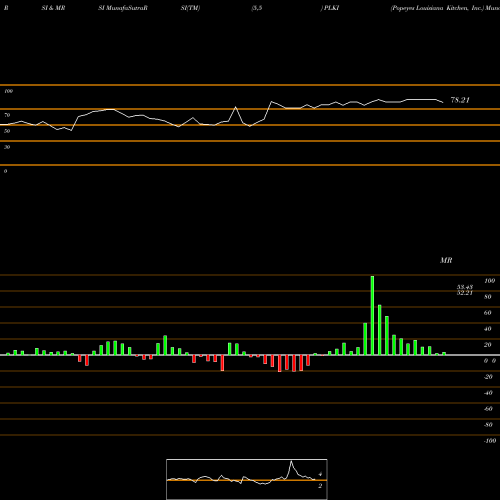
Task: Select the 53.43 value beside MR axis
Action: click(x=465, y=287)
